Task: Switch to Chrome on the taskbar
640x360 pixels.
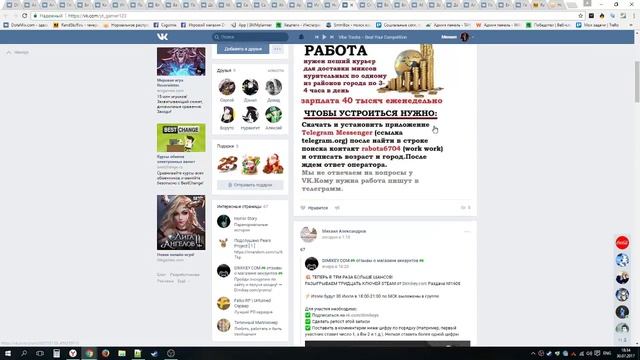Action: pos(89,353)
